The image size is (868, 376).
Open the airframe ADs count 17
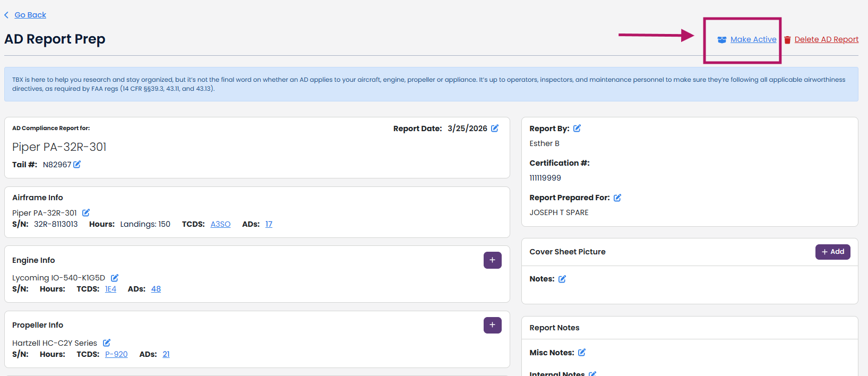269,224
